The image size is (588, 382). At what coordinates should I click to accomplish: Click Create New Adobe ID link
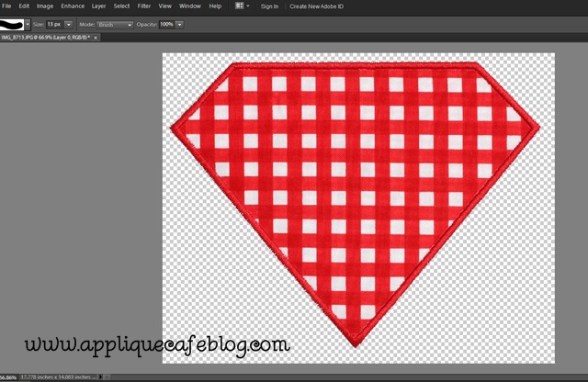[316, 6]
